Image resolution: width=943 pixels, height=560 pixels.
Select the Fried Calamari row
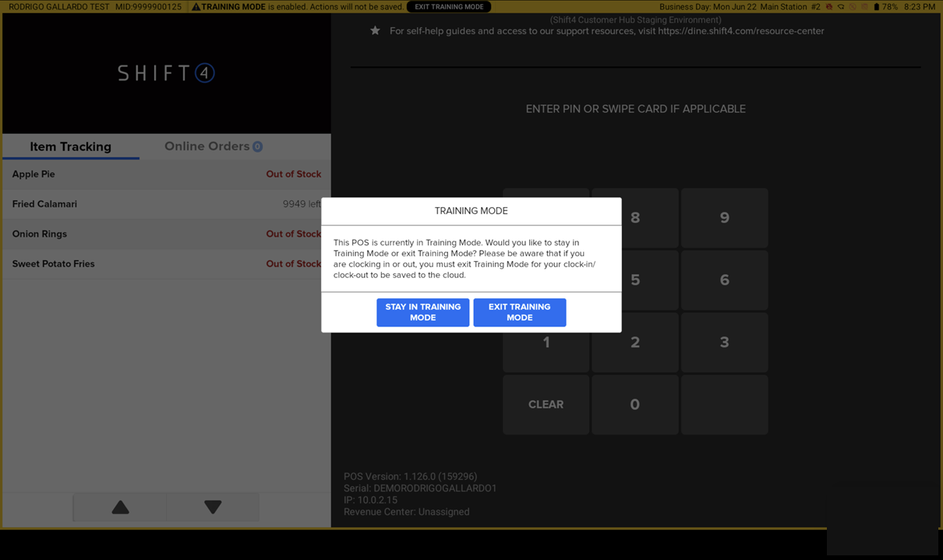[x=166, y=204]
